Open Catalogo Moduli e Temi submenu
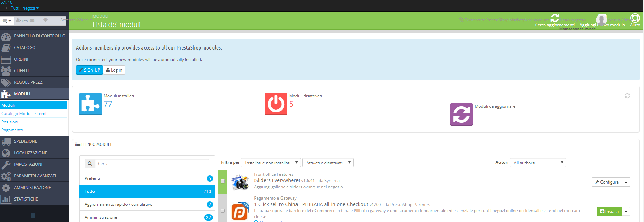The width and height of the screenshot is (644, 222). (24, 113)
